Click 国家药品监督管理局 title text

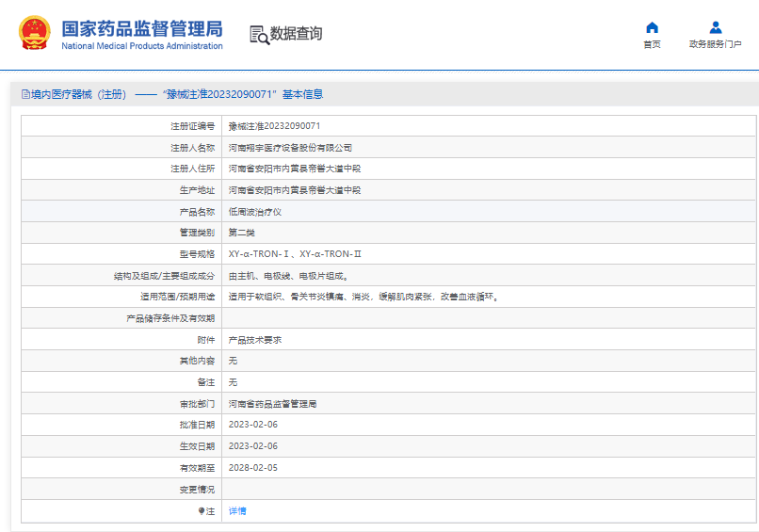point(142,28)
